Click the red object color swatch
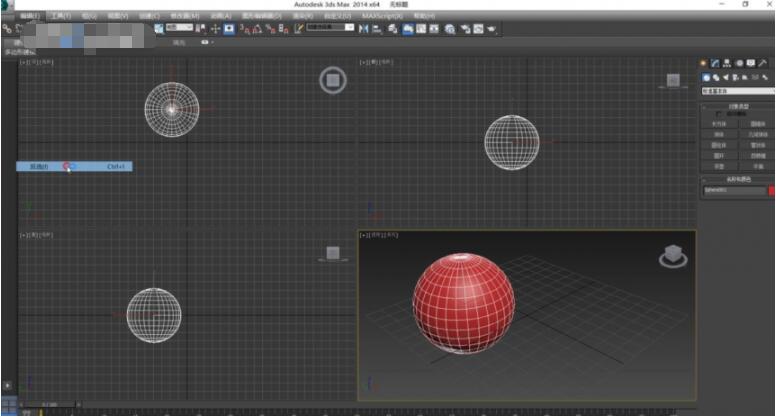The image size is (776, 417). (770, 190)
